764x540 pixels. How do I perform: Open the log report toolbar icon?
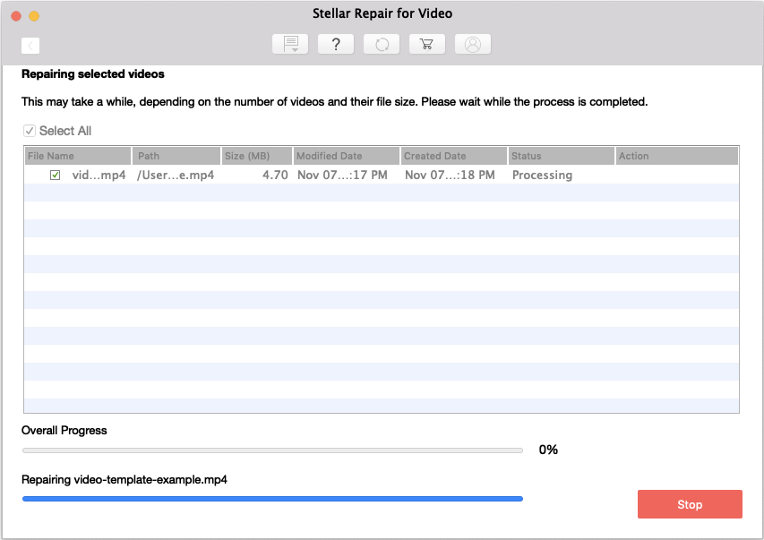coord(290,44)
